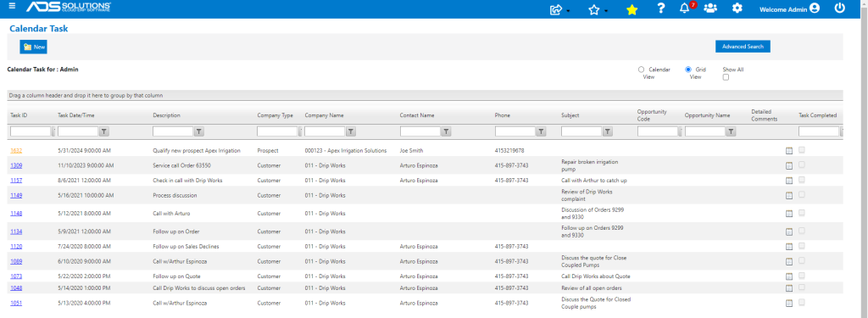The image size is (868, 318).
Task: Open task 1120 link
Action: [x=16, y=246]
